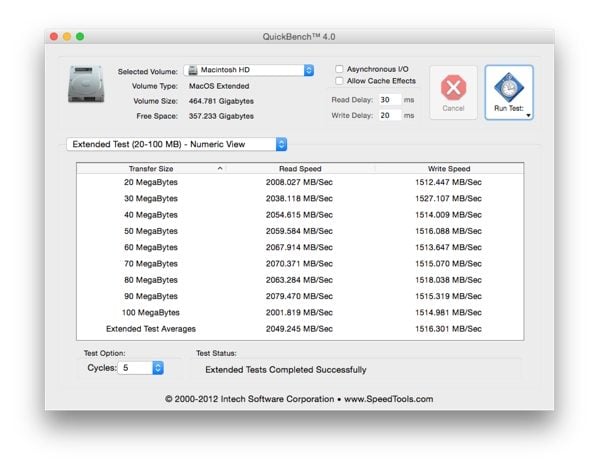Select the 50 MegaBytes result row
Image resolution: width=599 pixels, height=471 pixels.
(x=300, y=231)
